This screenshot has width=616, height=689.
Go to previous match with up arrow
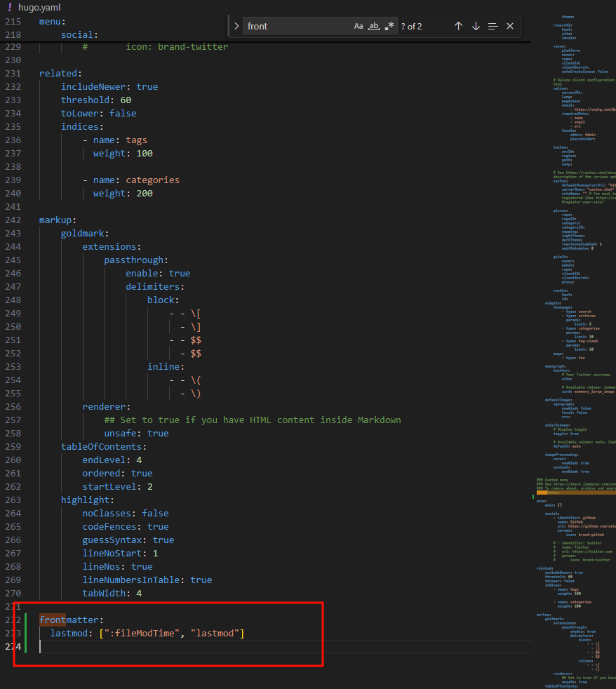coord(458,26)
